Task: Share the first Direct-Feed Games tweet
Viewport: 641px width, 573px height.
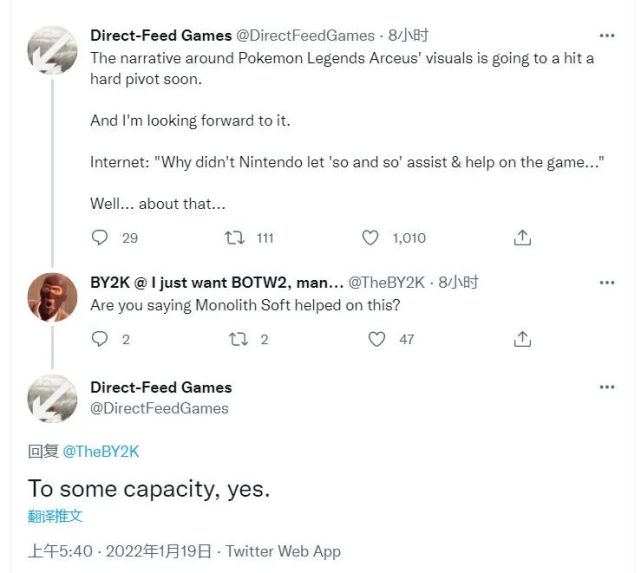Action: [522, 238]
